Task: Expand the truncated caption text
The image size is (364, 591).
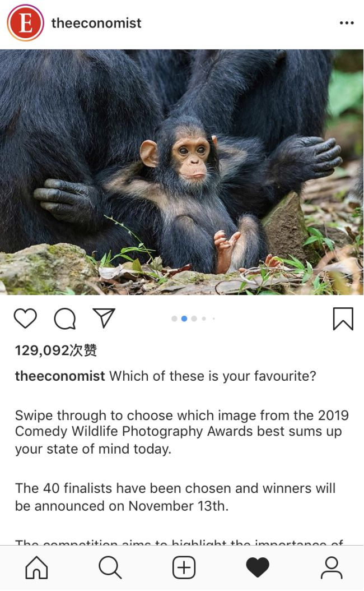Action: pos(179,543)
